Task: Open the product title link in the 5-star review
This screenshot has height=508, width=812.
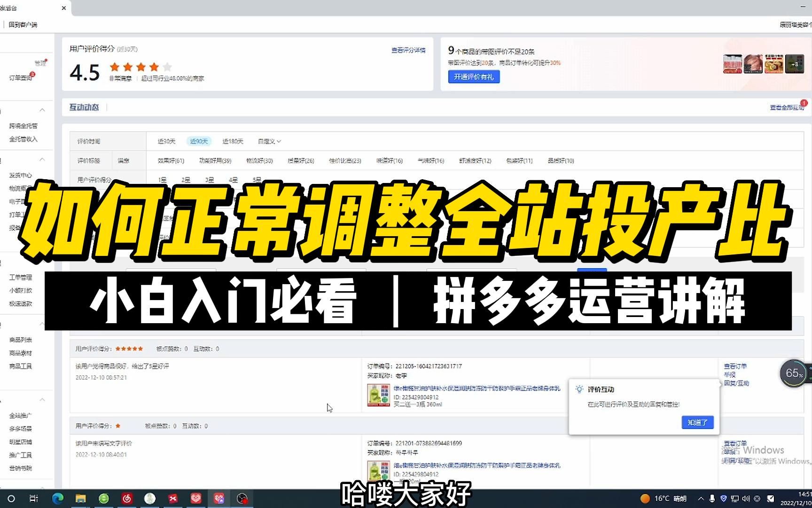Action: tap(477, 388)
